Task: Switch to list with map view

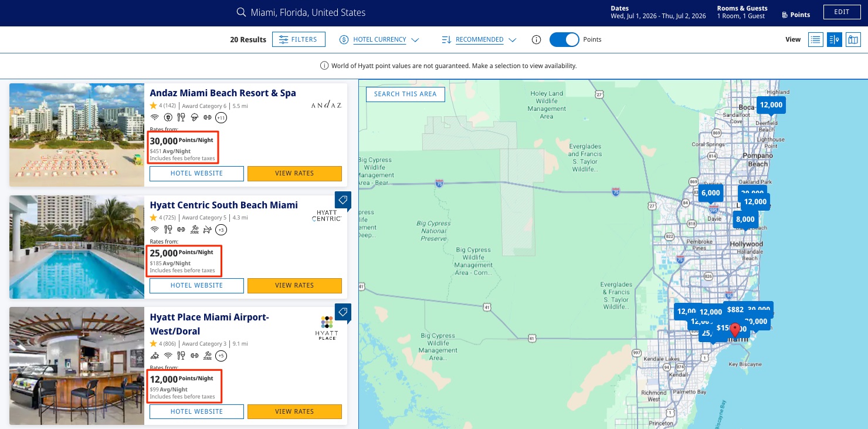Action: [834, 39]
